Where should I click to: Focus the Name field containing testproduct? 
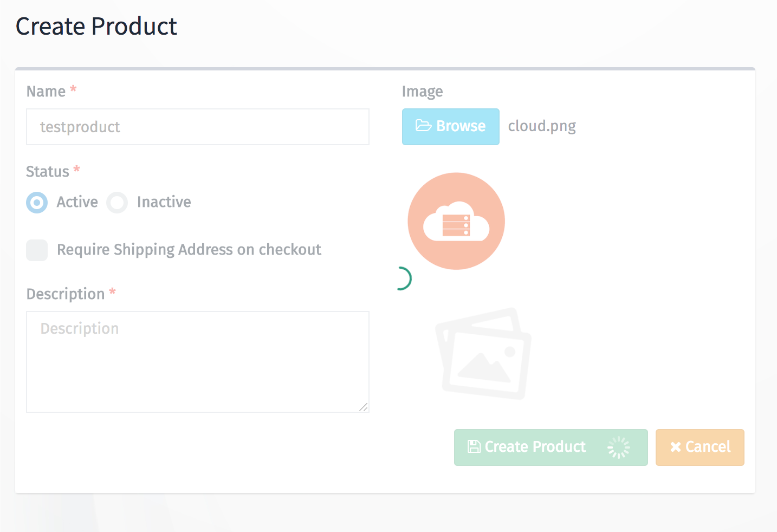coord(198,127)
